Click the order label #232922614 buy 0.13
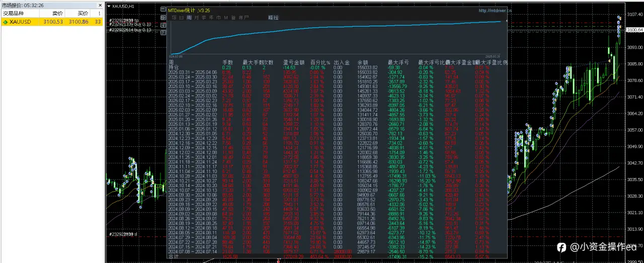Viewport: 644px width, 263px height. point(130,30)
